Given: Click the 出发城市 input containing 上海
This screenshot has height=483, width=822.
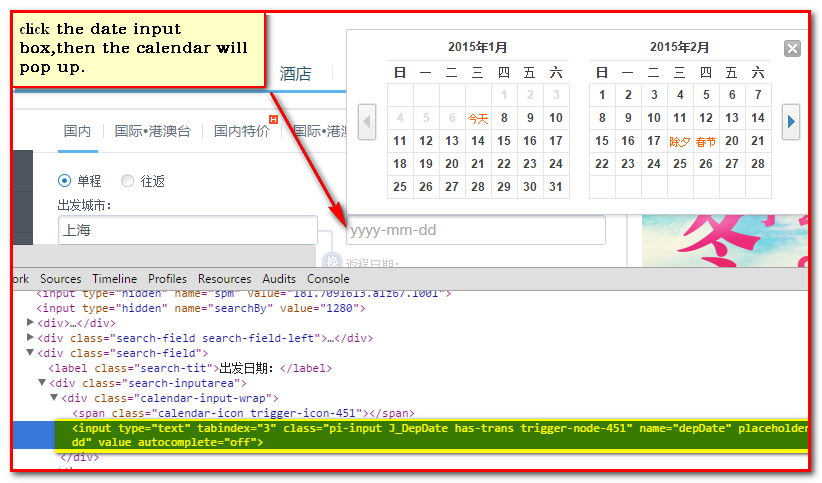Looking at the screenshot, I should click(187, 230).
